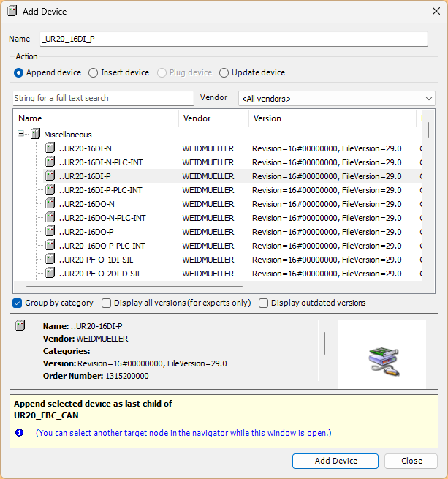
Task: Enable Display all versions for experts only
Action: [x=106, y=303]
